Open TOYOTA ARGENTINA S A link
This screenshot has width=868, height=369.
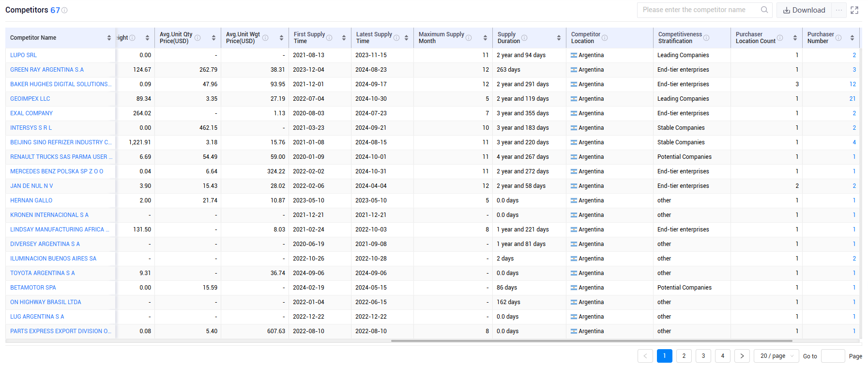pyautogui.click(x=43, y=273)
